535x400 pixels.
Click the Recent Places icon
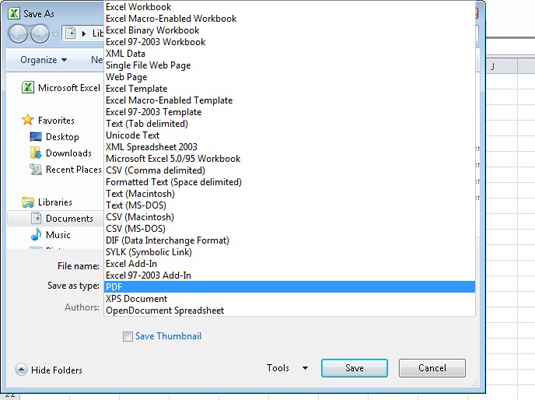[x=35, y=169]
